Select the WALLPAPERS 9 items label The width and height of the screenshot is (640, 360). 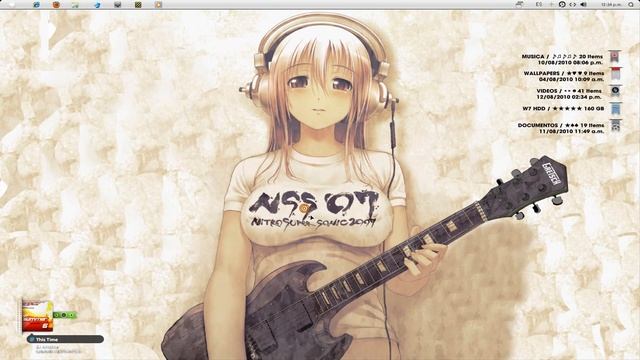[564, 73]
